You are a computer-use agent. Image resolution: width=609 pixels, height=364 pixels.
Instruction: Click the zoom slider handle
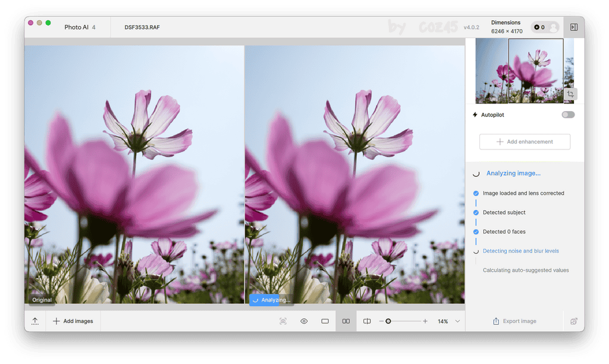pos(388,321)
